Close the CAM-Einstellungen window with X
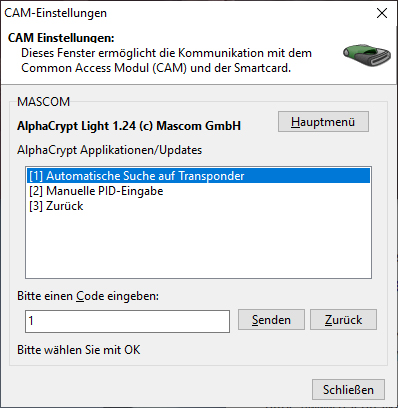The image size is (398, 408). pyautogui.click(x=382, y=13)
